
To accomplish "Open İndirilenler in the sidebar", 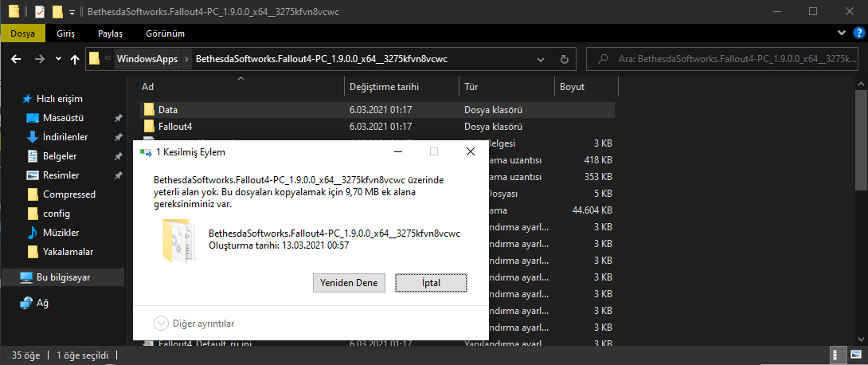I will (x=65, y=137).
